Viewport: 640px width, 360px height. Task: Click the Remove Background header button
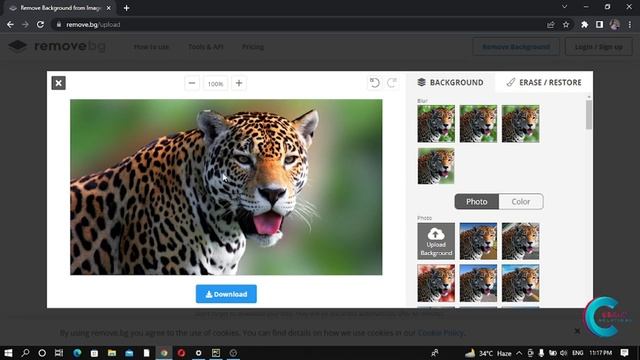click(x=516, y=47)
